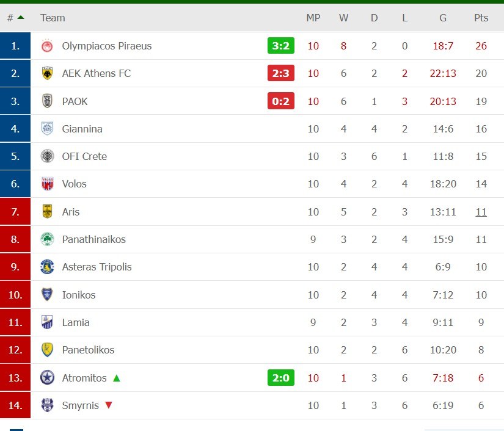
Task: Click the underlined 11 points for Aris
Action: click(x=481, y=212)
